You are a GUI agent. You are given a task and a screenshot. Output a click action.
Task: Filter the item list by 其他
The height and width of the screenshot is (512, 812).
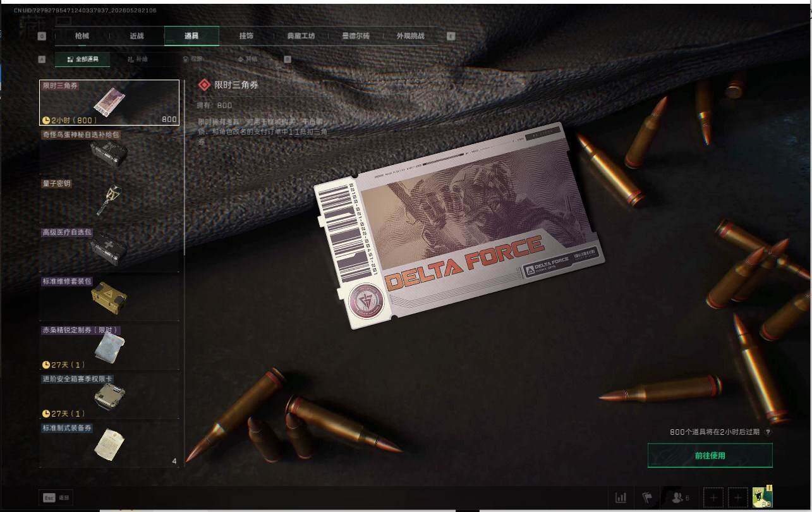[247, 59]
